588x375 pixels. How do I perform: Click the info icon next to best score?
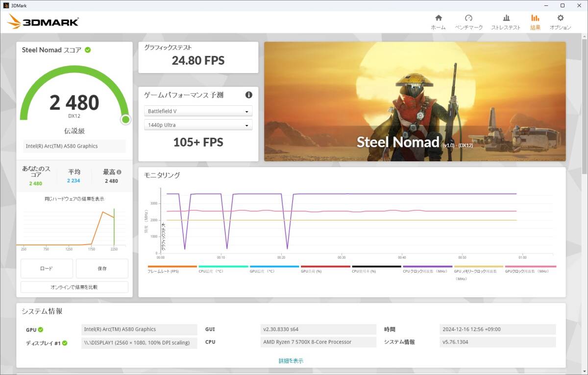[x=119, y=173]
